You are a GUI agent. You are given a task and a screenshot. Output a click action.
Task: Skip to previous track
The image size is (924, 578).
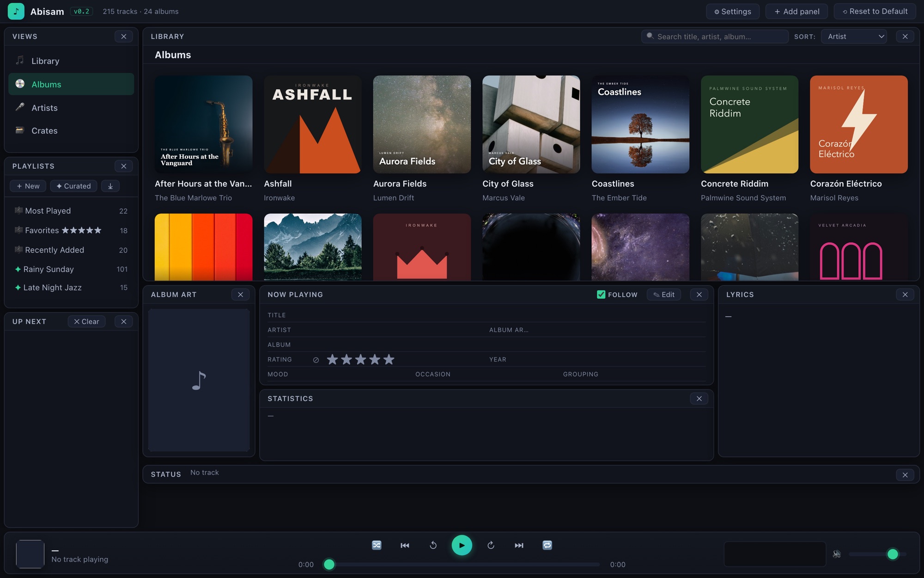[405, 545]
